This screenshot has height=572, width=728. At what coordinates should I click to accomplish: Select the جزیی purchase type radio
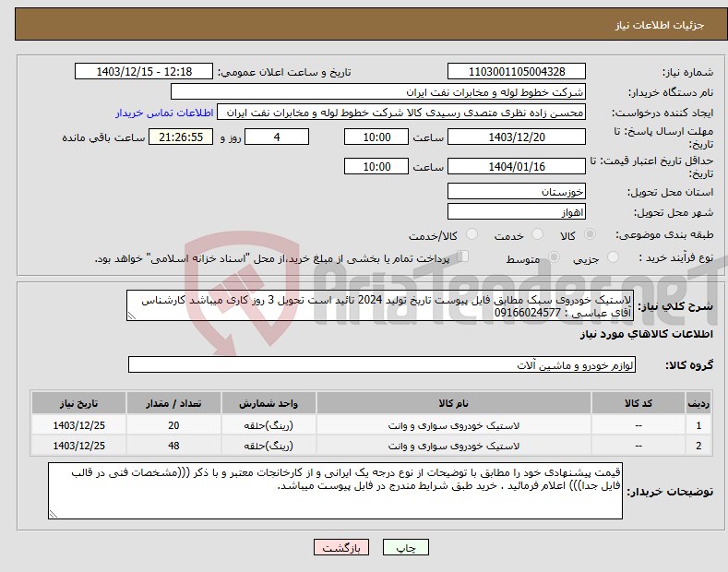(613, 256)
